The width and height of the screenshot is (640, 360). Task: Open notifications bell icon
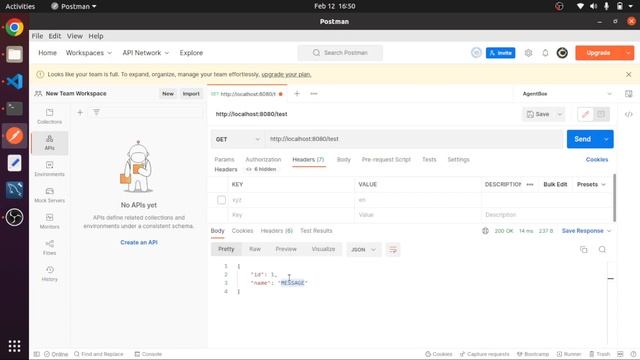(545, 53)
